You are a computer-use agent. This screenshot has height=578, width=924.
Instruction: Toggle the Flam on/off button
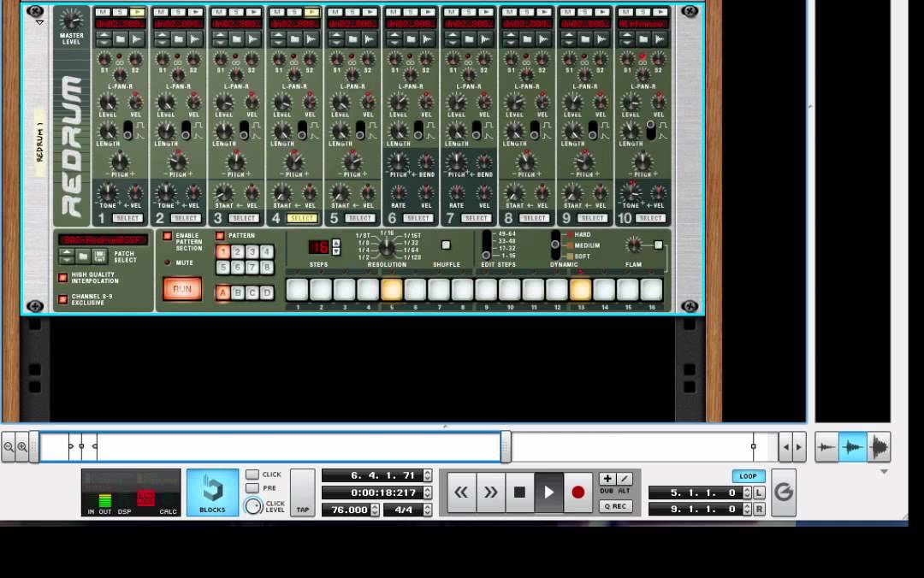[x=658, y=245]
